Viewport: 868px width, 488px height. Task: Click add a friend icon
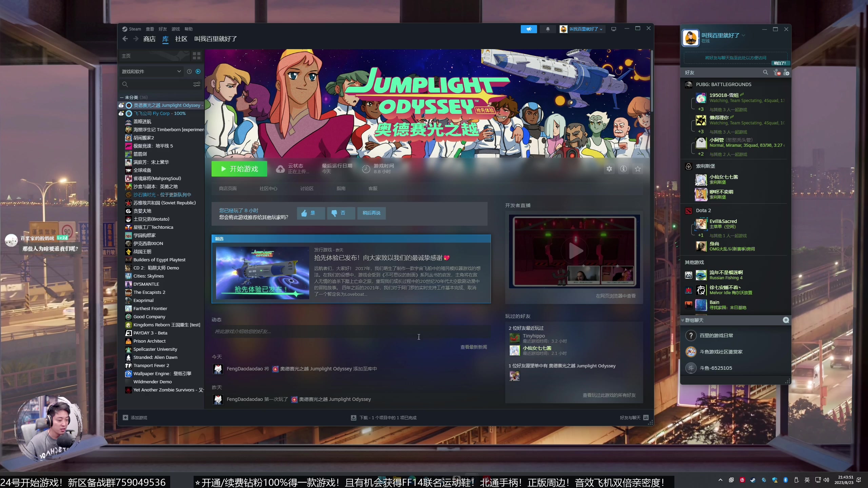tap(786, 73)
